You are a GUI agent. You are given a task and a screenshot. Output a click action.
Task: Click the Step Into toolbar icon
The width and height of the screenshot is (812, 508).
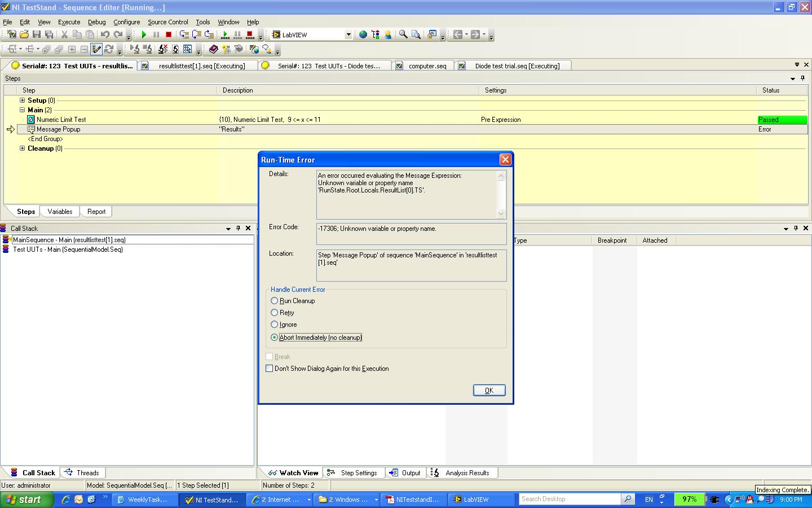click(184, 34)
